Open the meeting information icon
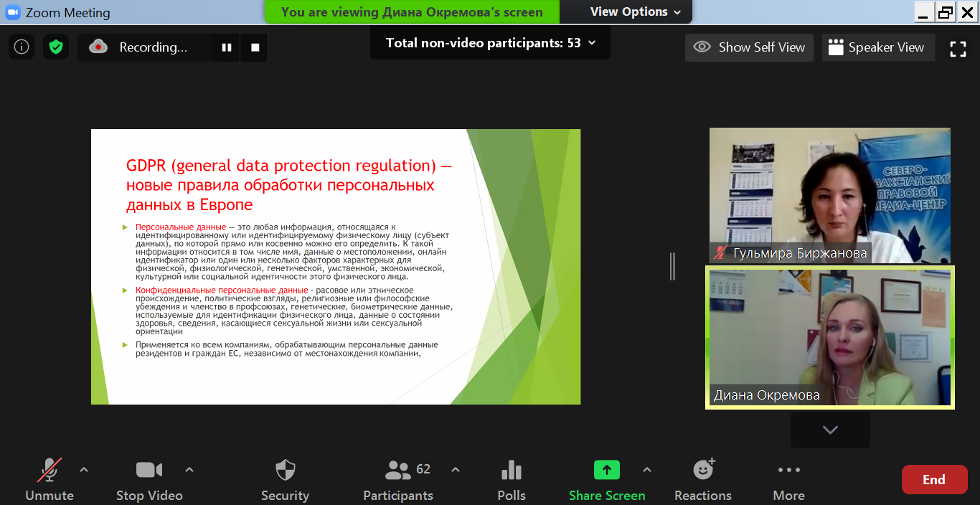980x505 pixels. (x=22, y=47)
